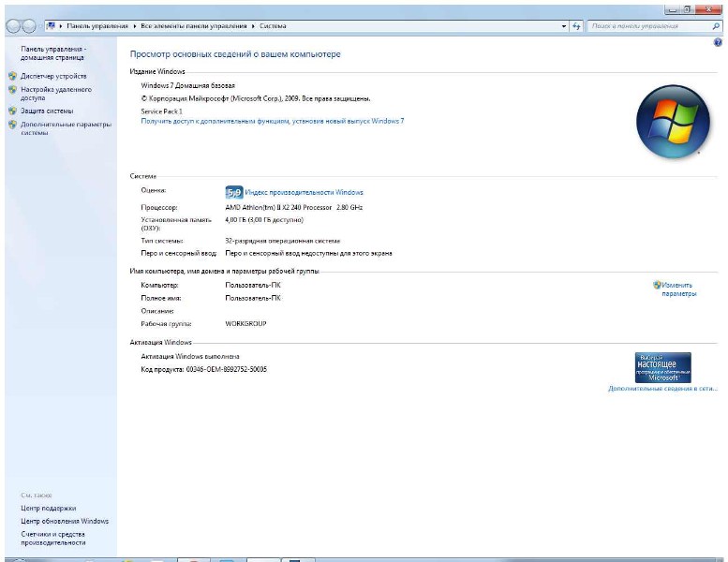
Task: Click the Control Panel icon in the address bar
Action: point(51,26)
